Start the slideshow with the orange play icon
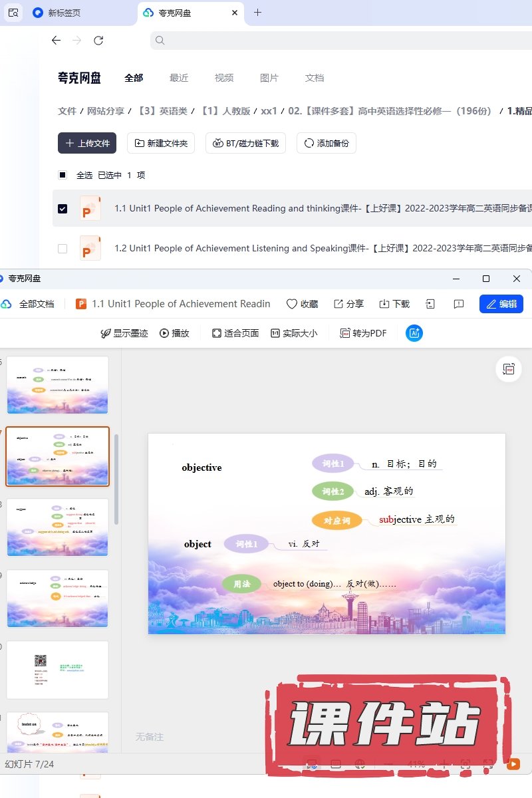The width and height of the screenshot is (532, 798). pos(513,764)
